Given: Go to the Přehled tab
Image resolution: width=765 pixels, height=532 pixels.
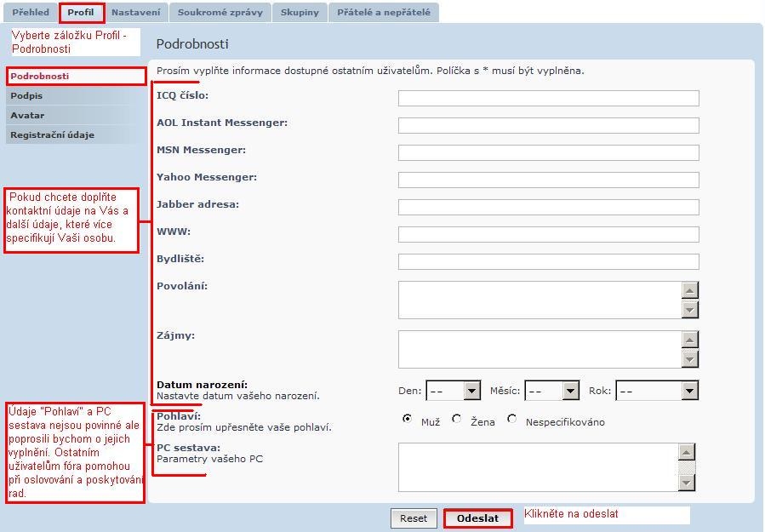Looking at the screenshot, I should pyautogui.click(x=31, y=13).
